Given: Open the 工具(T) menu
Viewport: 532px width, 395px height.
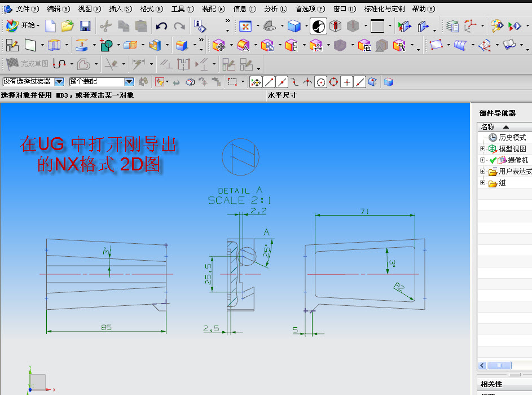Looking at the screenshot, I should 183,9.
